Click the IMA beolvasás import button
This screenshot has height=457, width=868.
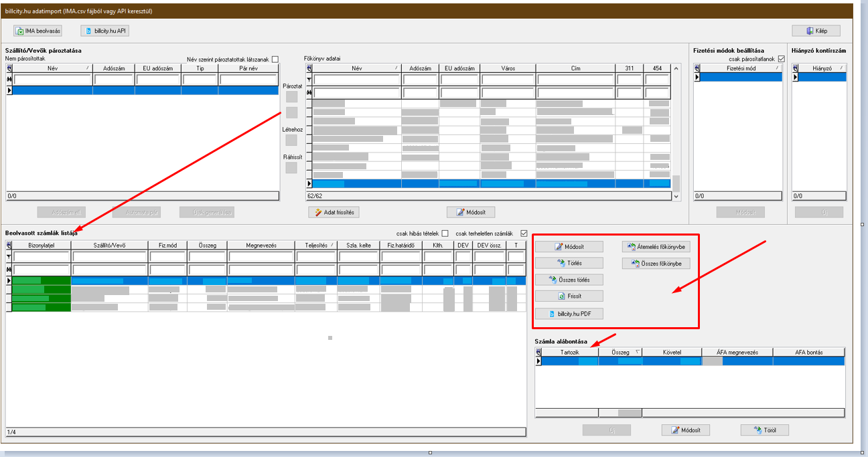click(40, 31)
